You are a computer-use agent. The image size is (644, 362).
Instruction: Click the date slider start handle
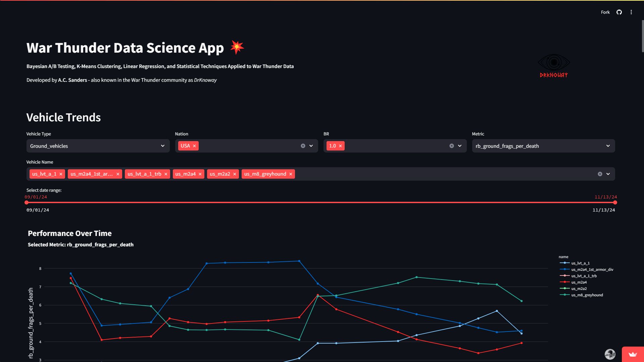(27, 202)
